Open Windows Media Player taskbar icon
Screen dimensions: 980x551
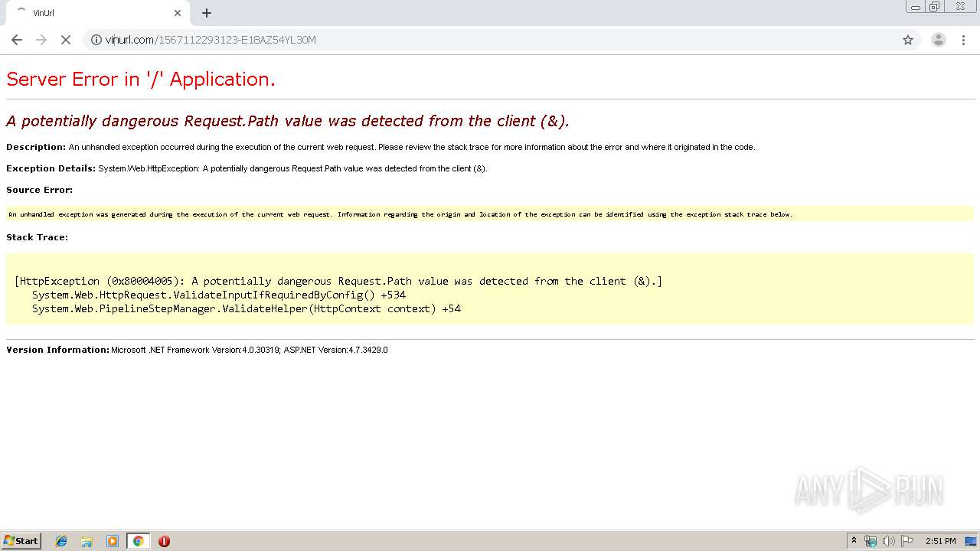click(x=113, y=541)
